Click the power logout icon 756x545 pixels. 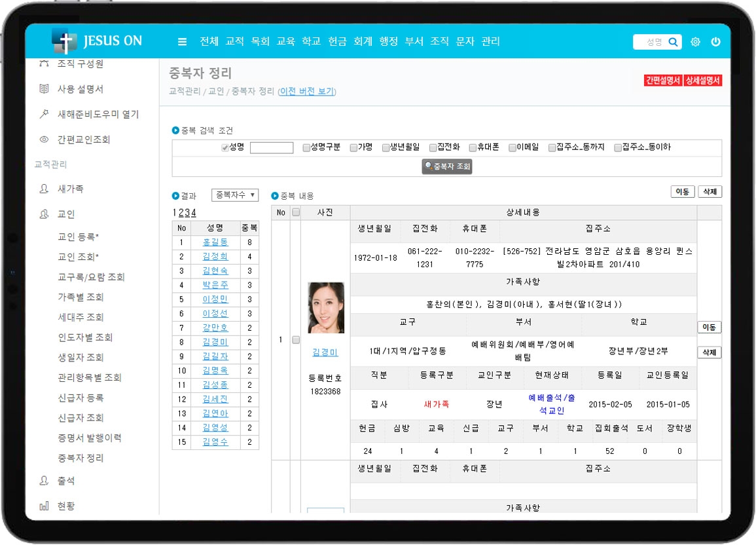pos(715,42)
